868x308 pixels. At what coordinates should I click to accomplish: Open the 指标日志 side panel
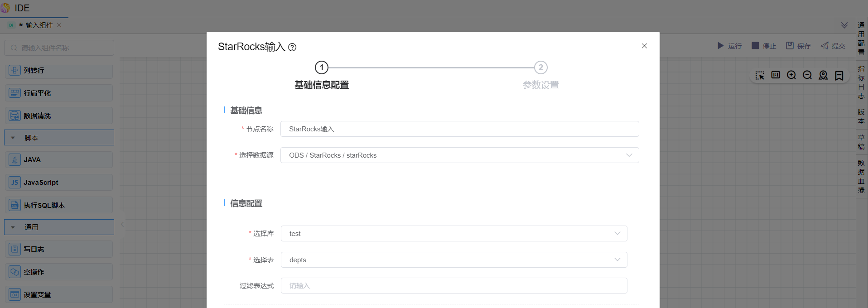point(861,82)
